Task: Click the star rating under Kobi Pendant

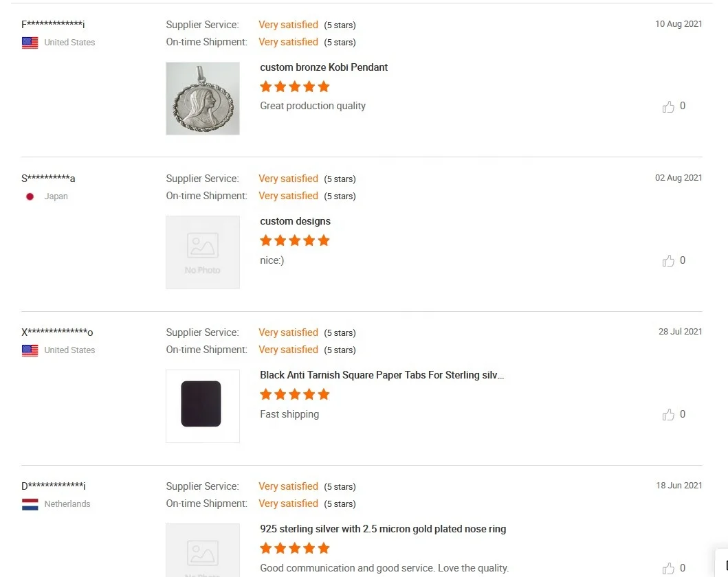Action: [295, 87]
